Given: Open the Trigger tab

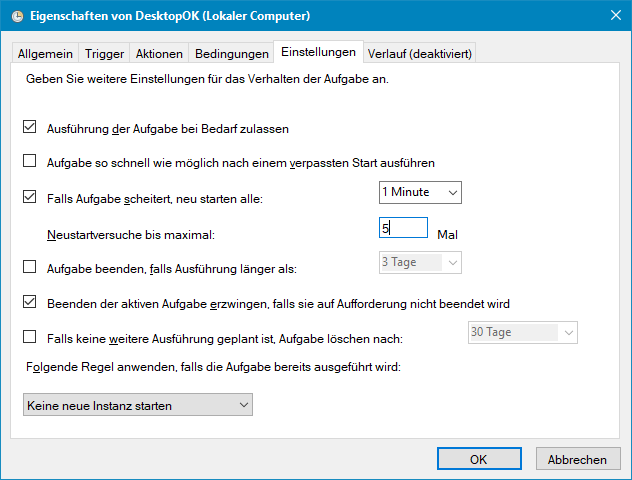Looking at the screenshot, I should pyautogui.click(x=104, y=54).
